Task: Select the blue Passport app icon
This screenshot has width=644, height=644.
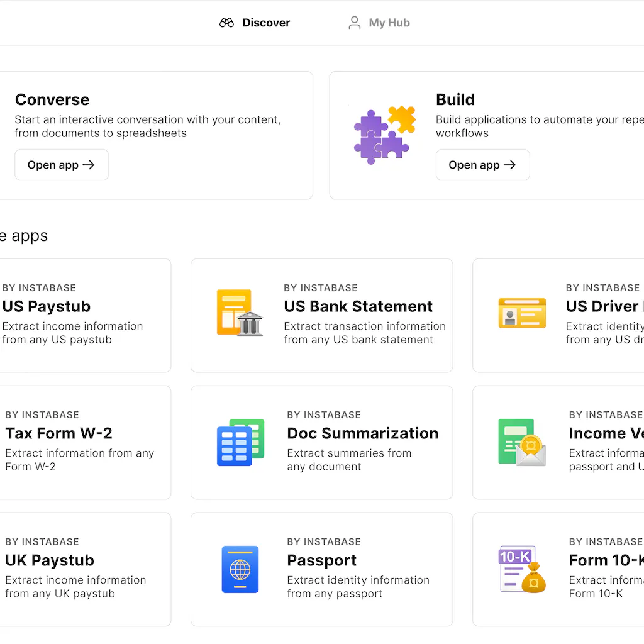Action: pos(240,569)
